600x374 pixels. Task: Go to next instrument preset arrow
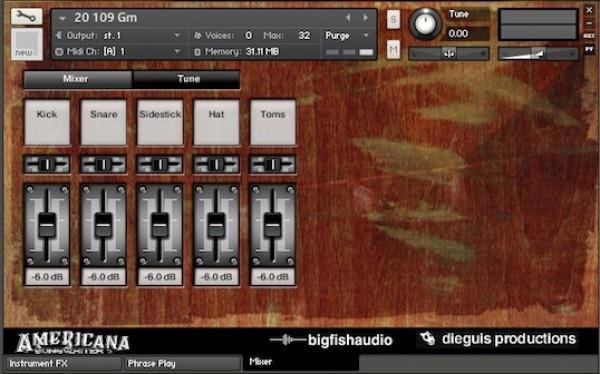[x=365, y=18]
